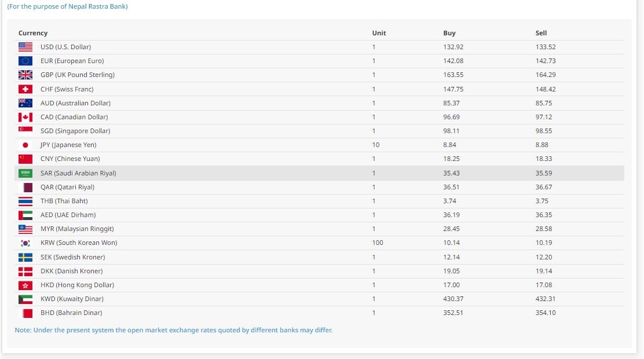This screenshot has height=359, width=644.
Task: Click the European Euro flag icon
Action: pos(25,61)
